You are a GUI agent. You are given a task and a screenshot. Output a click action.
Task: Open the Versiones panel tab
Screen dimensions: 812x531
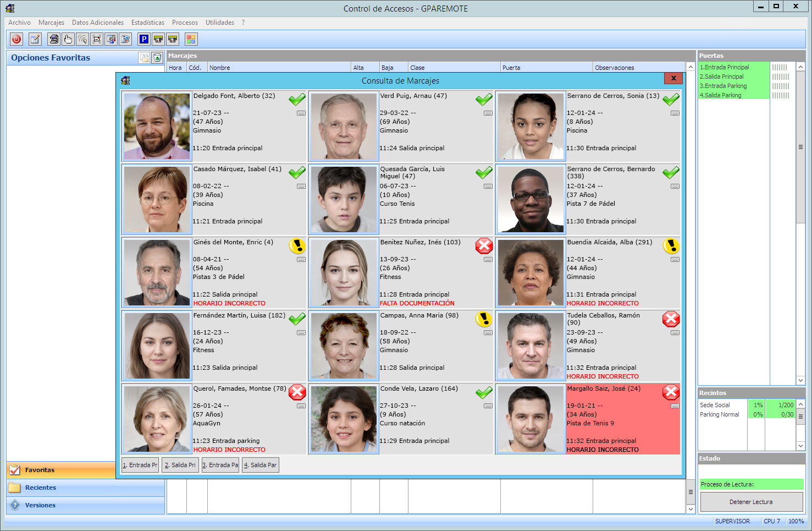pyautogui.click(x=40, y=505)
